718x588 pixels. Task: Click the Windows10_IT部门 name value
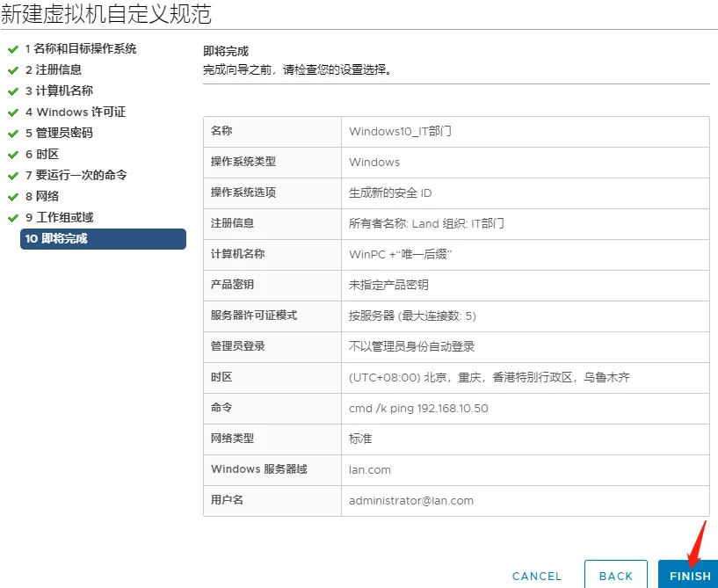400,132
